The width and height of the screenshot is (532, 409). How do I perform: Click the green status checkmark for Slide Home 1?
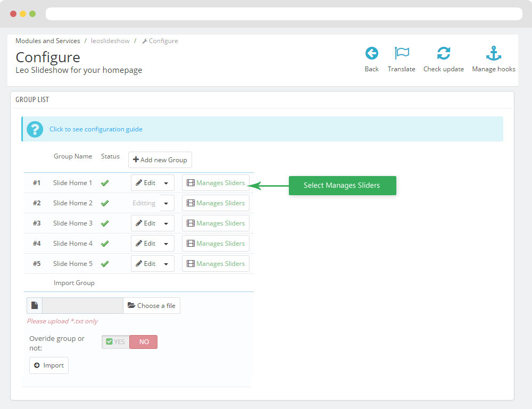pos(105,183)
